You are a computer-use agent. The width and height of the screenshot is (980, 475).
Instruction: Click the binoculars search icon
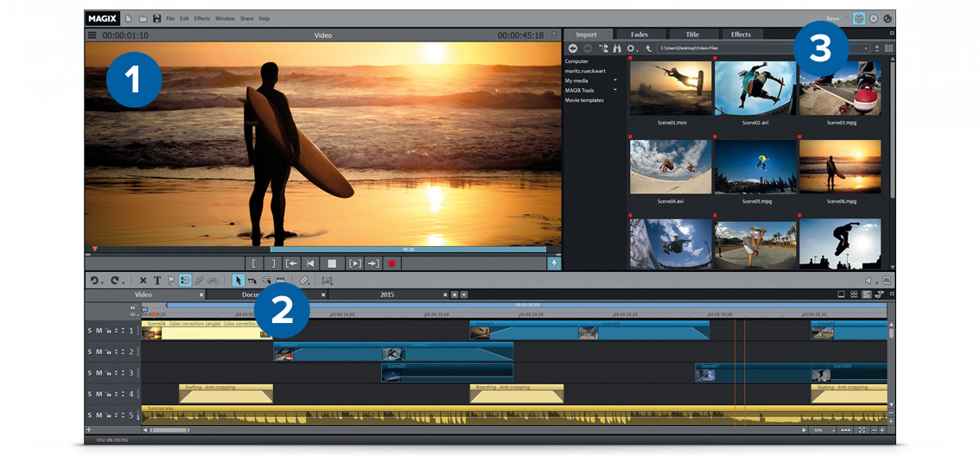616,48
